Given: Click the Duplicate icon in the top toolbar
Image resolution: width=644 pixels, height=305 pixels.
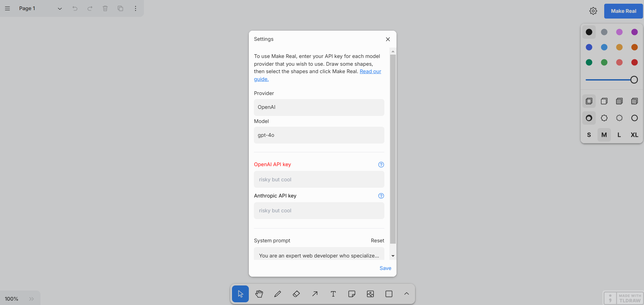Looking at the screenshot, I should coord(120,8).
